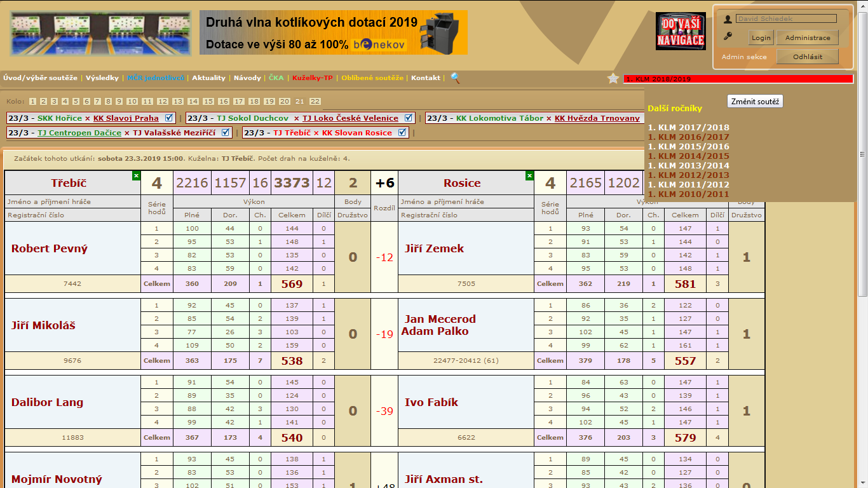Viewport: 868px width, 488px height.
Task: Click the favorite star icon
Action: pyautogui.click(x=613, y=78)
